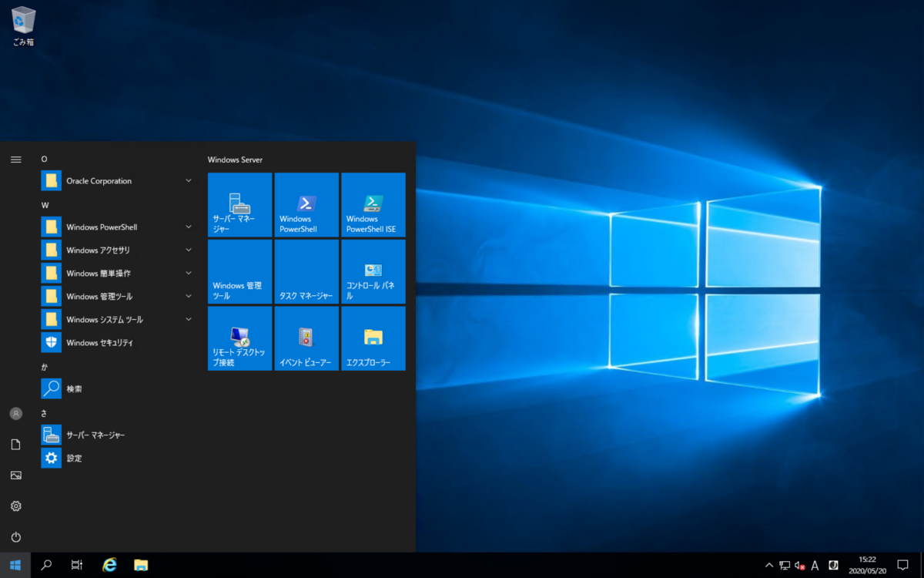The width and height of the screenshot is (924, 578).
Task: Expand the Windows システム ツール folder
Action: [x=118, y=320]
